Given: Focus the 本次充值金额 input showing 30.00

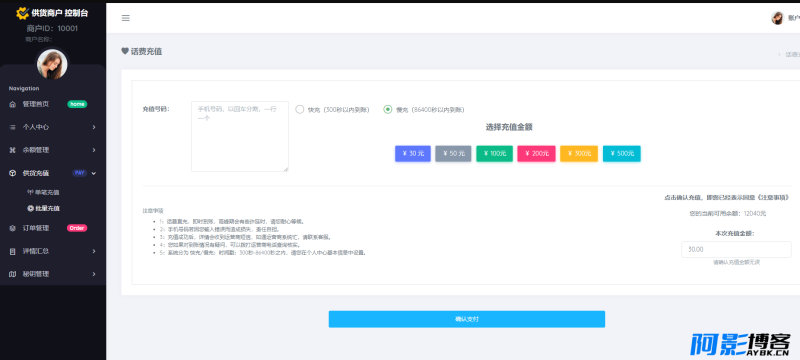Looking at the screenshot, I should (x=736, y=249).
